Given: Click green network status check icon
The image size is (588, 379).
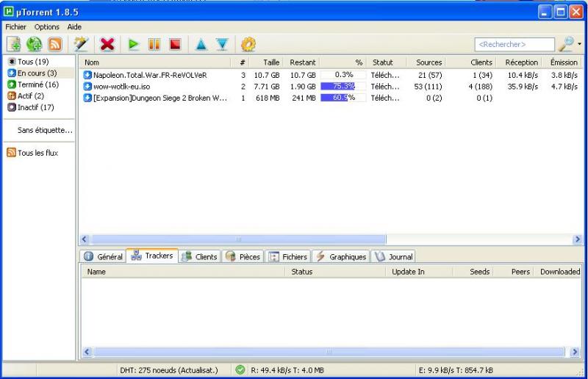Looking at the screenshot, I should [240, 370].
